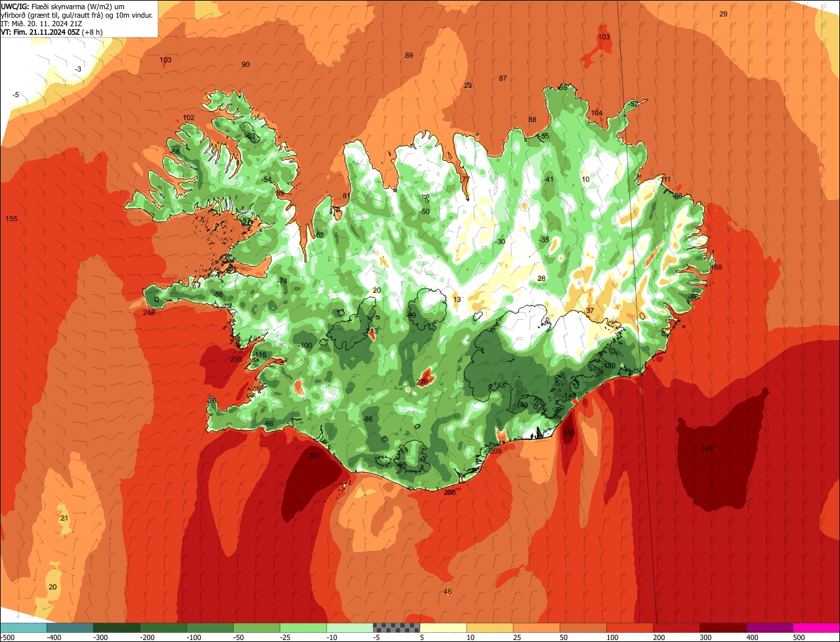Click the legend label 300
Viewport: 840px width, 642px height.
707,637
